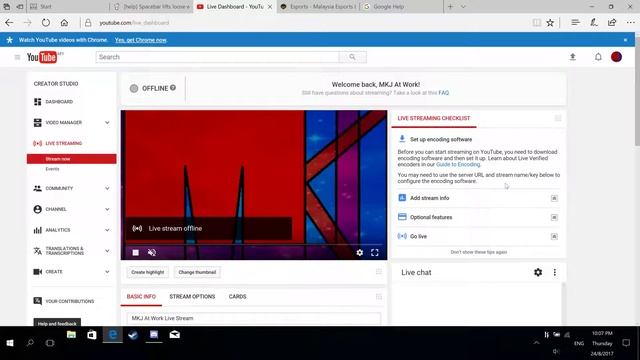Screen dimensions: 640x360
Task: Select the Basic Info tab
Action: 141,297
